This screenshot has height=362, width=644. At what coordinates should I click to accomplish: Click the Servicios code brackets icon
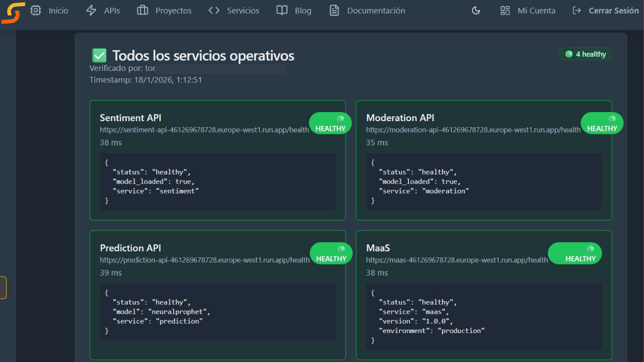[x=214, y=10]
